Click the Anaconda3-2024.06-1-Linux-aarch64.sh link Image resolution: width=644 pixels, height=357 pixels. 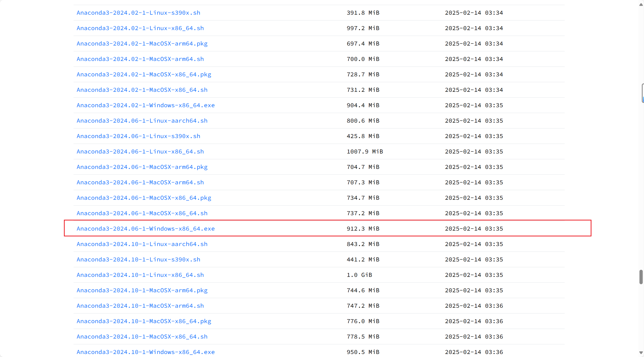[142, 121]
